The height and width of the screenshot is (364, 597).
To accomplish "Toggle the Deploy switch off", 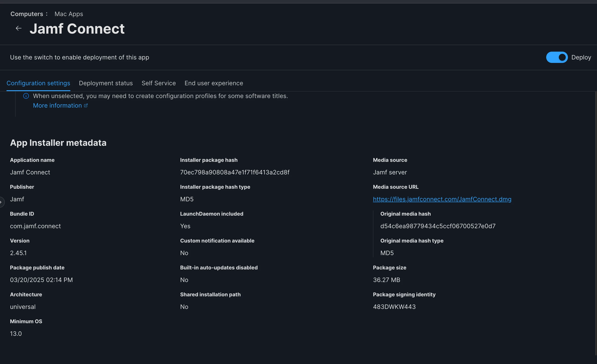I will click(x=557, y=57).
